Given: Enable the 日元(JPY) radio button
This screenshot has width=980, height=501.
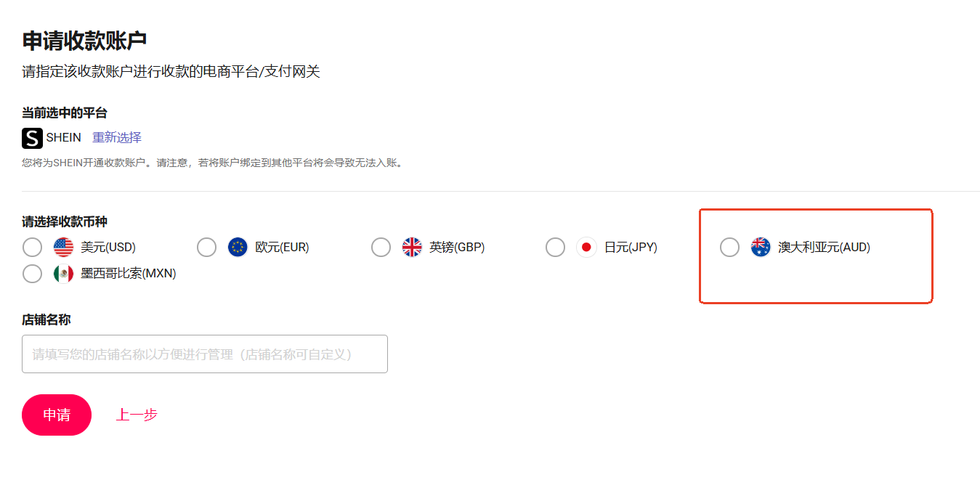Looking at the screenshot, I should (555, 248).
